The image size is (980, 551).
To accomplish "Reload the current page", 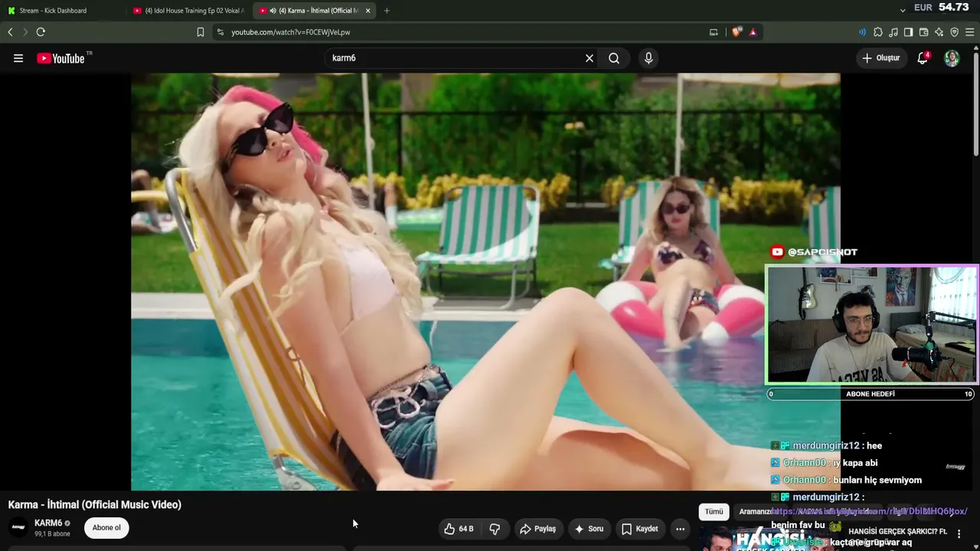I will coord(41,32).
